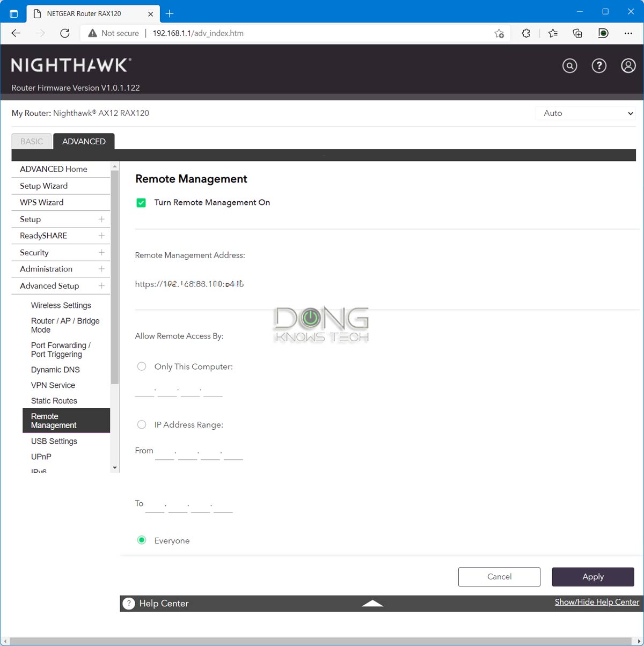Add page to favorites star icon
Viewport: 644px width, 646px height.
point(499,33)
